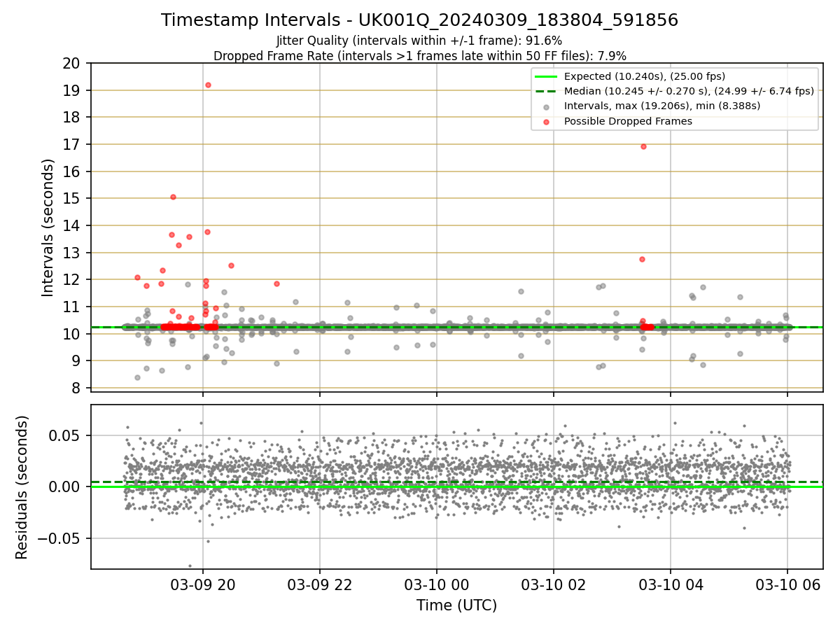Click the 'Jitter Quality' 91.6% subtitle line

(419, 41)
